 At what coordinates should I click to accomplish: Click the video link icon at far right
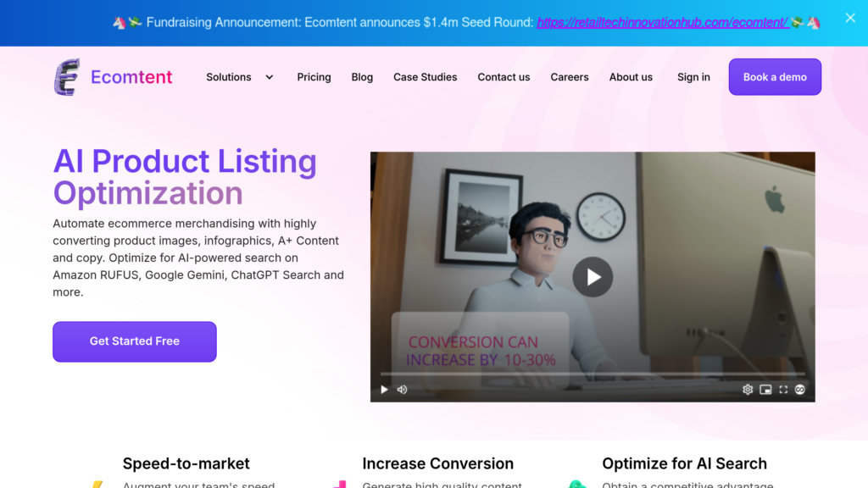[800, 390]
